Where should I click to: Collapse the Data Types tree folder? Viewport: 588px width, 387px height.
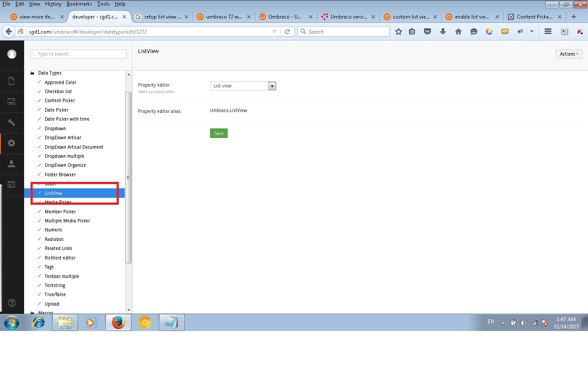[32, 73]
